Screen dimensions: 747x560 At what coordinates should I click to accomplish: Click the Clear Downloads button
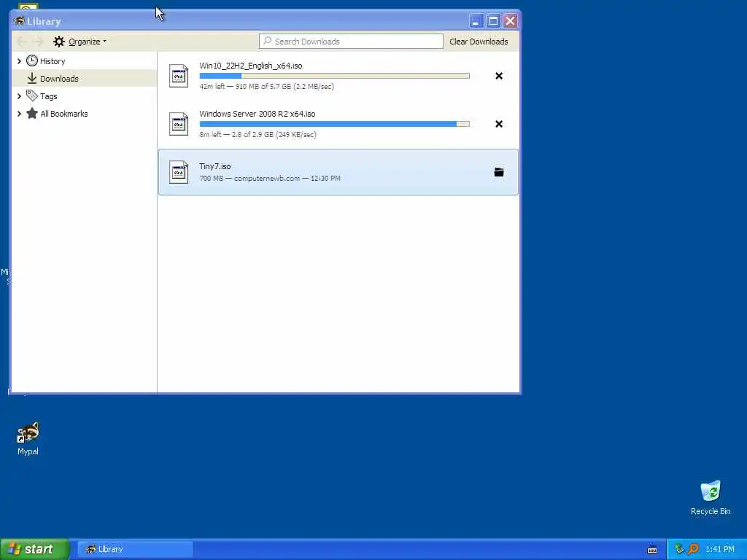[x=479, y=42]
